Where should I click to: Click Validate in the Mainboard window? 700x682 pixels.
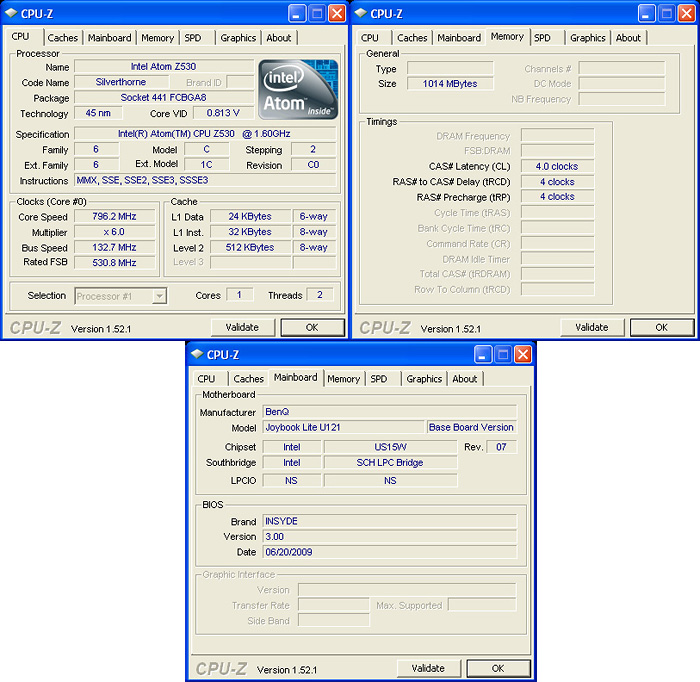click(428, 669)
